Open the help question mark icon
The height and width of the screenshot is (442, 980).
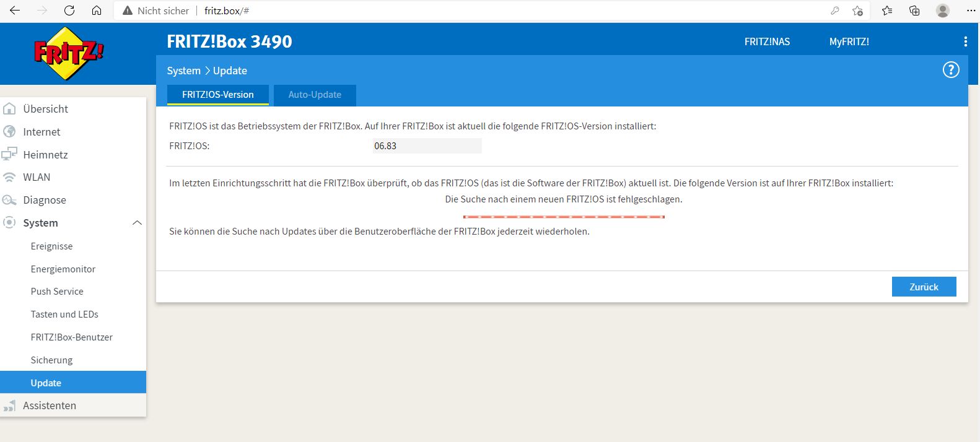pyautogui.click(x=951, y=70)
